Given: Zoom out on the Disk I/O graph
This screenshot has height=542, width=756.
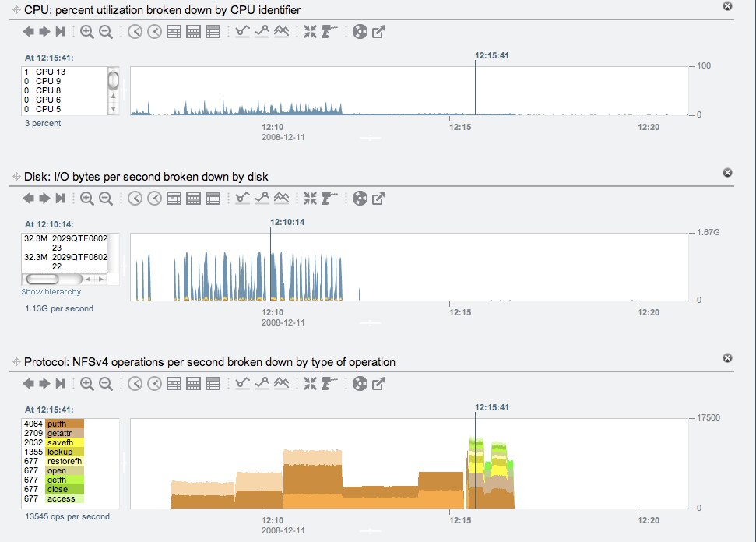Looking at the screenshot, I should coord(106,198).
